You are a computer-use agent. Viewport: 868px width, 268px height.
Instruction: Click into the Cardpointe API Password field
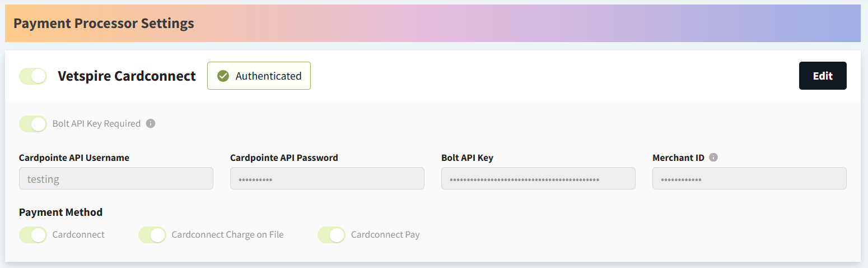pos(327,178)
